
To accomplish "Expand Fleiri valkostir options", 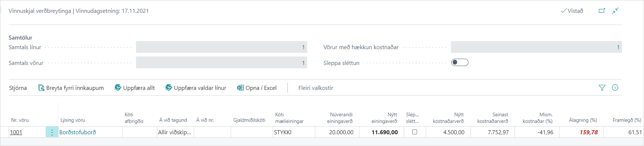I will [x=316, y=88].
